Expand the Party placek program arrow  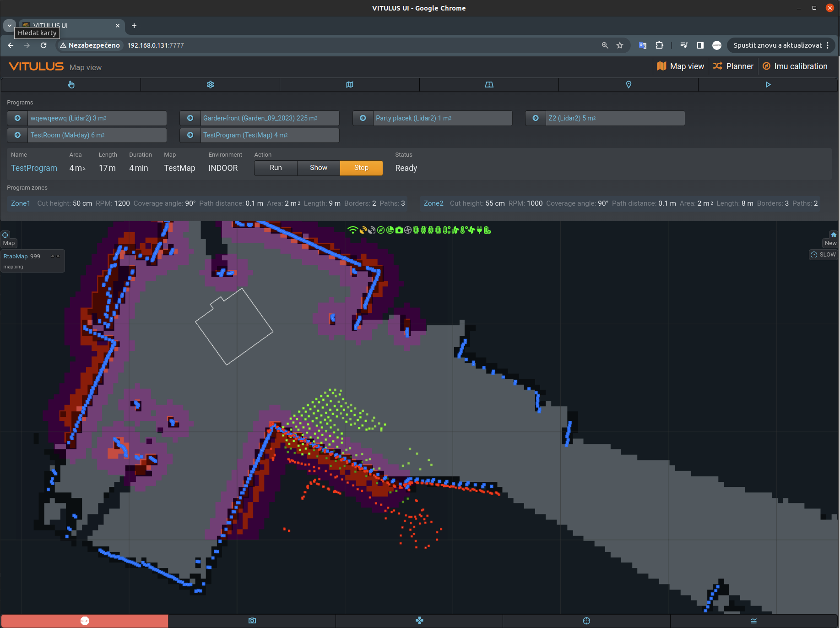[363, 118]
